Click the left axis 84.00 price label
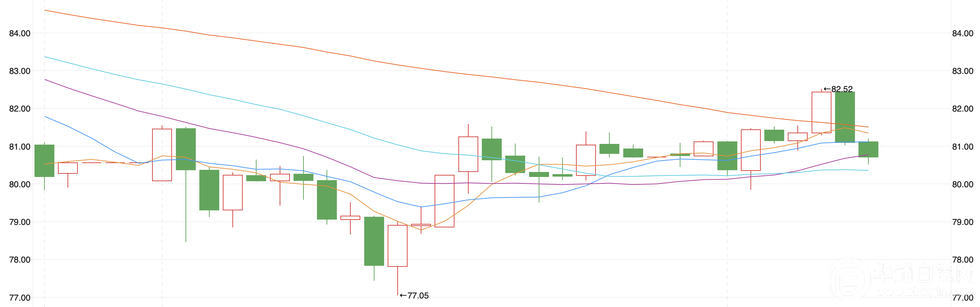 [x=20, y=33]
